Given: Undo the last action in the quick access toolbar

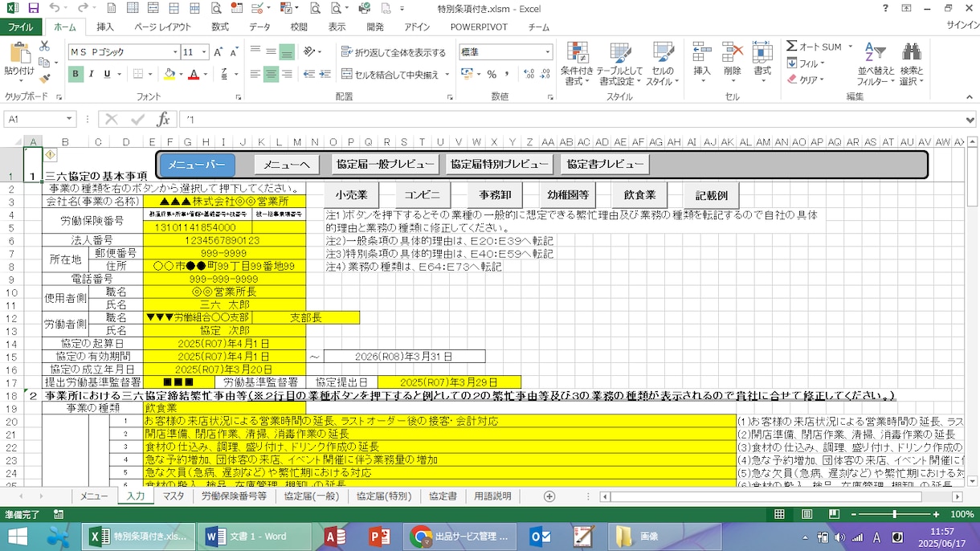Looking at the screenshot, I should coord(54,8).
